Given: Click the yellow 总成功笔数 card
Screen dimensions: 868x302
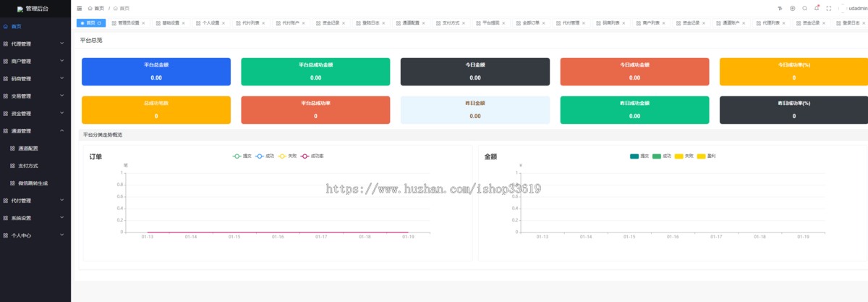Looking at the screenshot, I should point(156,110).
